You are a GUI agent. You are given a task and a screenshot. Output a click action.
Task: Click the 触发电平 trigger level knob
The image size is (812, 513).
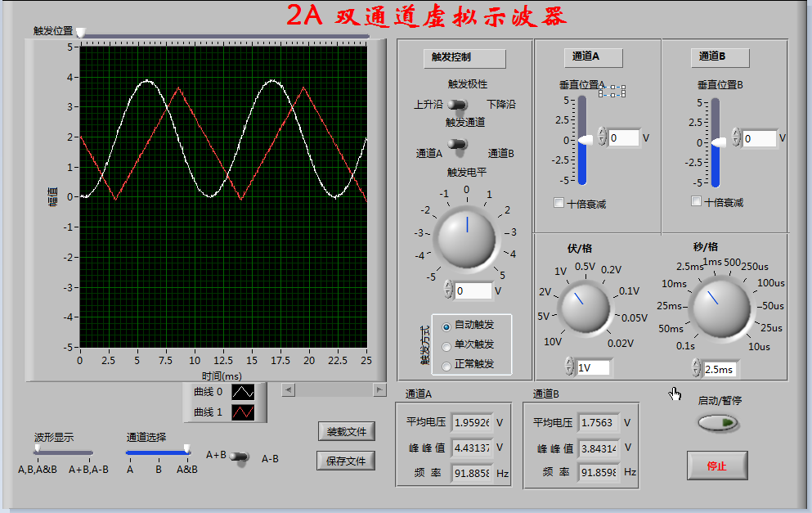[x=467, y=240]
